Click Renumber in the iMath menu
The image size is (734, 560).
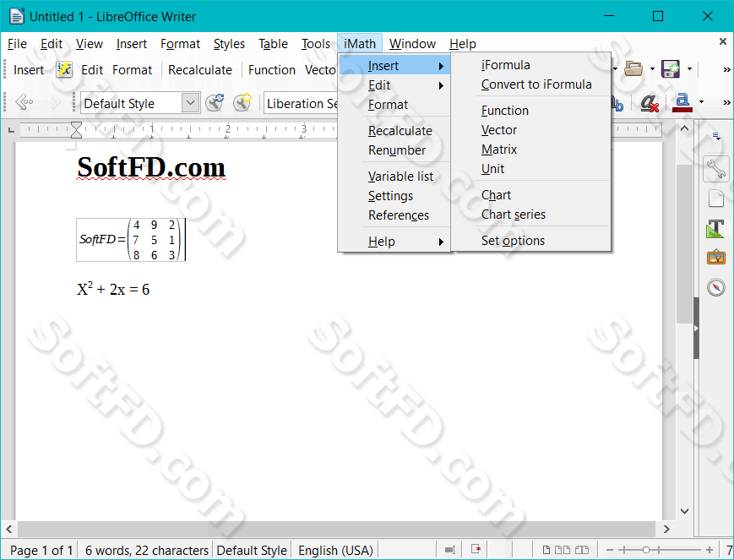[394, 150]
